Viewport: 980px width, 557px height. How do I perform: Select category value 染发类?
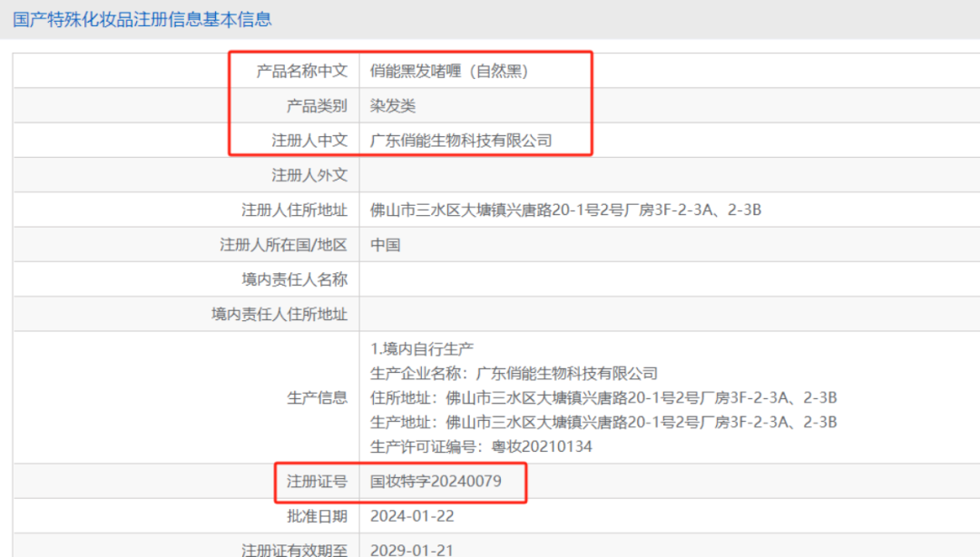coord(393,105)
